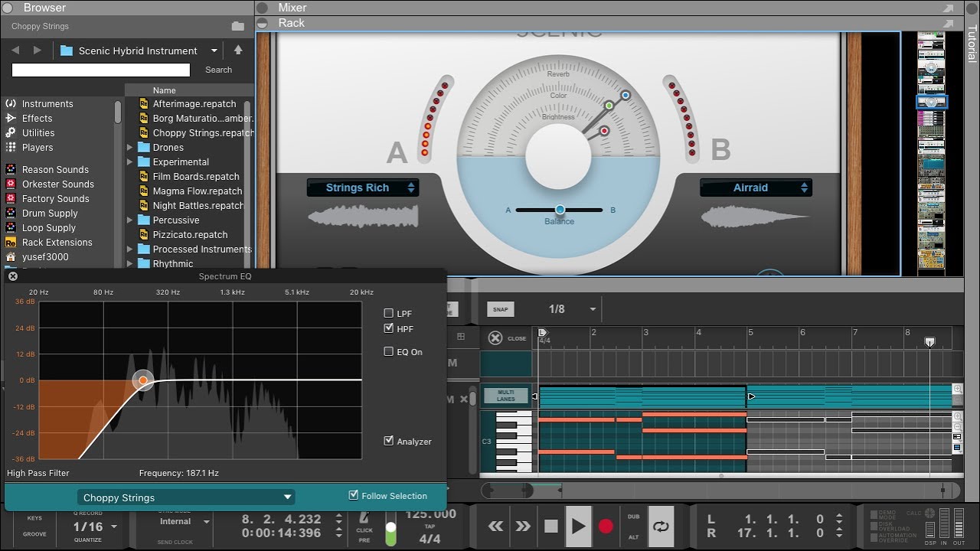
Task: Detach the Mixer window
Action: [x=949, y=8]
